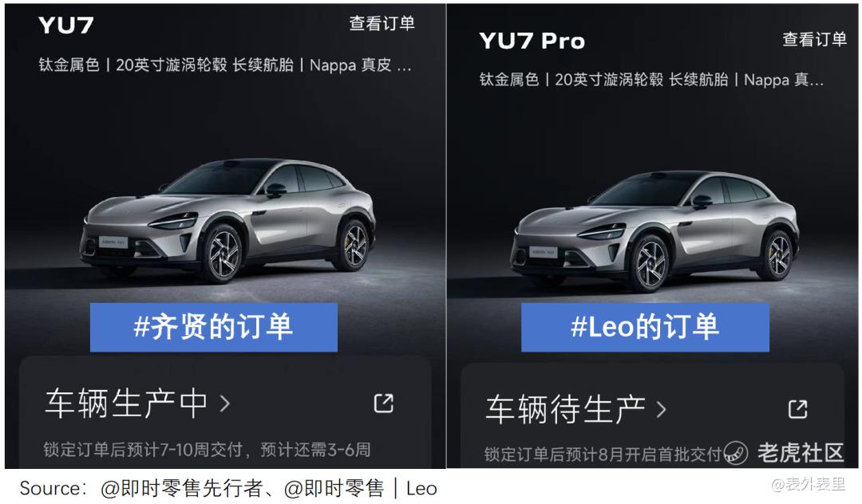
Task: Open 查看订单 link on YU7 Pro panel
Action: coord(815,39)
